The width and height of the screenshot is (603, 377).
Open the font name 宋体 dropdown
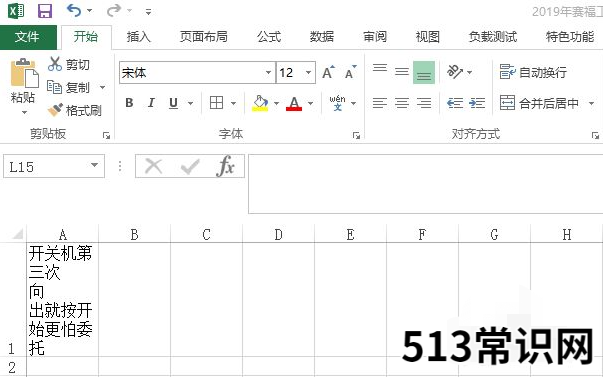268,72
